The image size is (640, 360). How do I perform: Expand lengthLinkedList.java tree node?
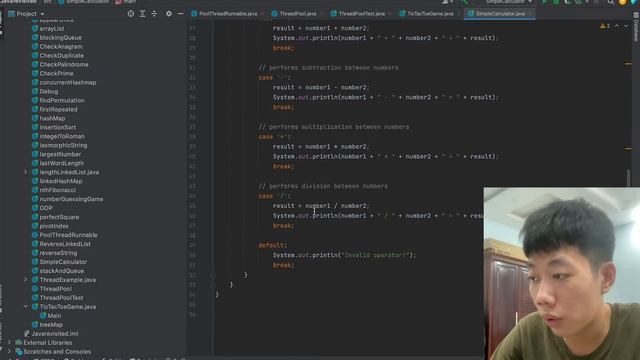coord(25,172)
